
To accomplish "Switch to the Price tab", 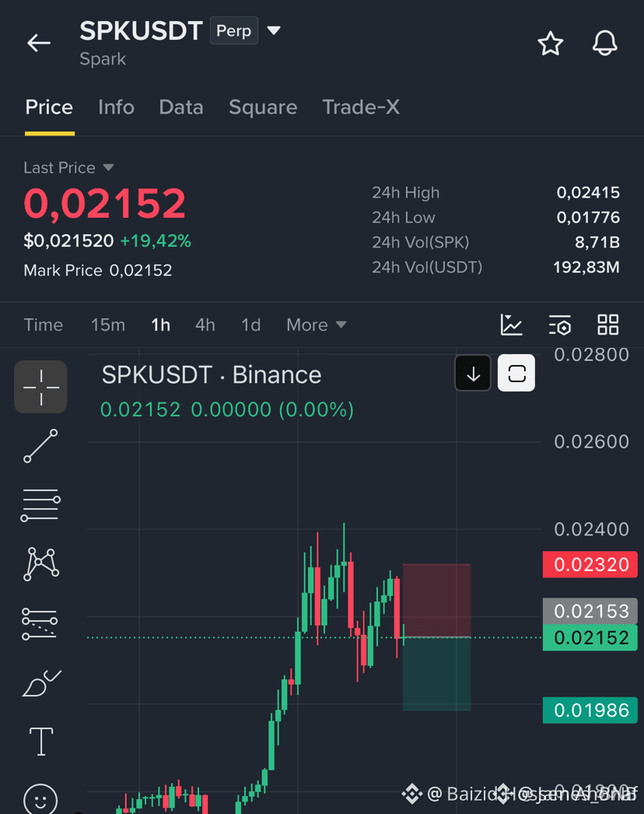I will click(x=49, y=107).
